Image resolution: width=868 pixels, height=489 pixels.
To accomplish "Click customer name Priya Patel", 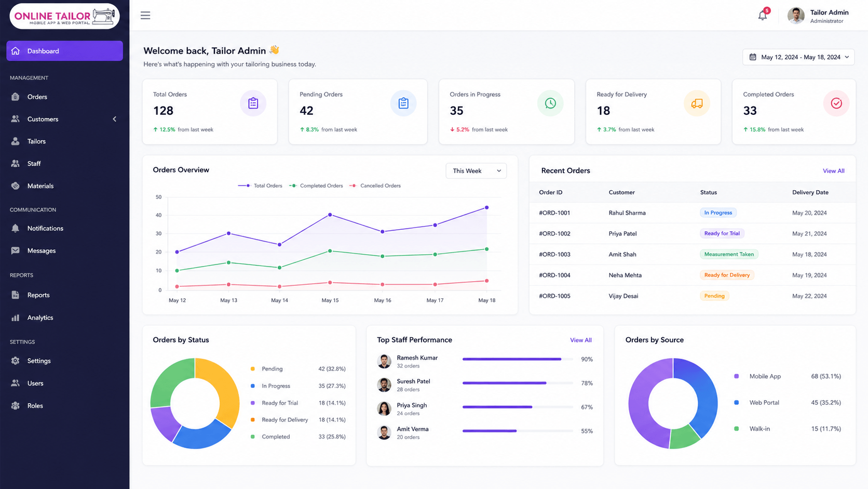I will pyautogui.click(x=622, y=234).
